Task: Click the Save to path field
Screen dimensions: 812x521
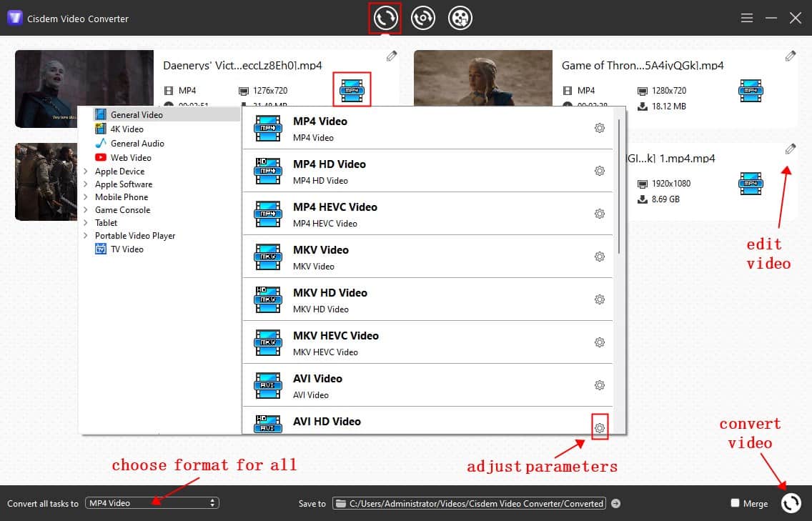Action: pyautogui.click(x=469, y=503)
